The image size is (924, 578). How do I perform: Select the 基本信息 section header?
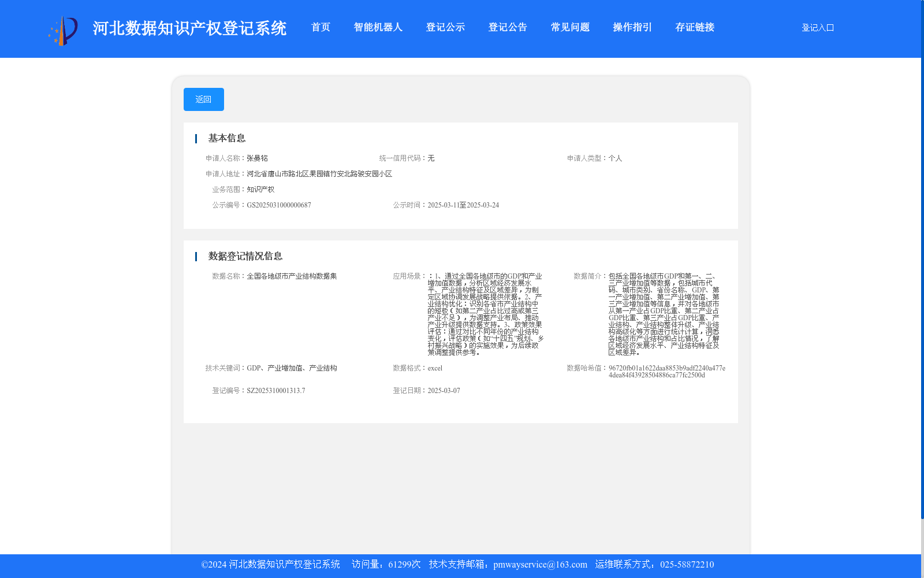click(226, 138)
